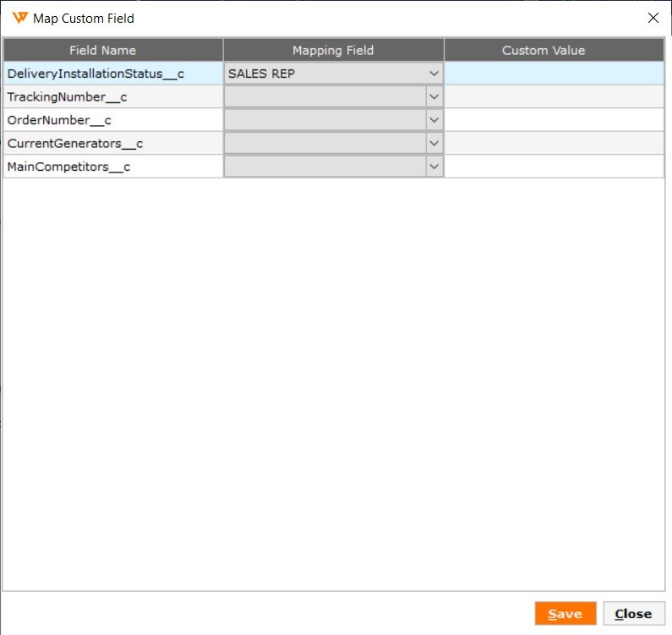The width and height of the screenshot is (672, 635).
Task: Select the CurrentGenerators__c field name cell
Action: [x=113, y=143]
